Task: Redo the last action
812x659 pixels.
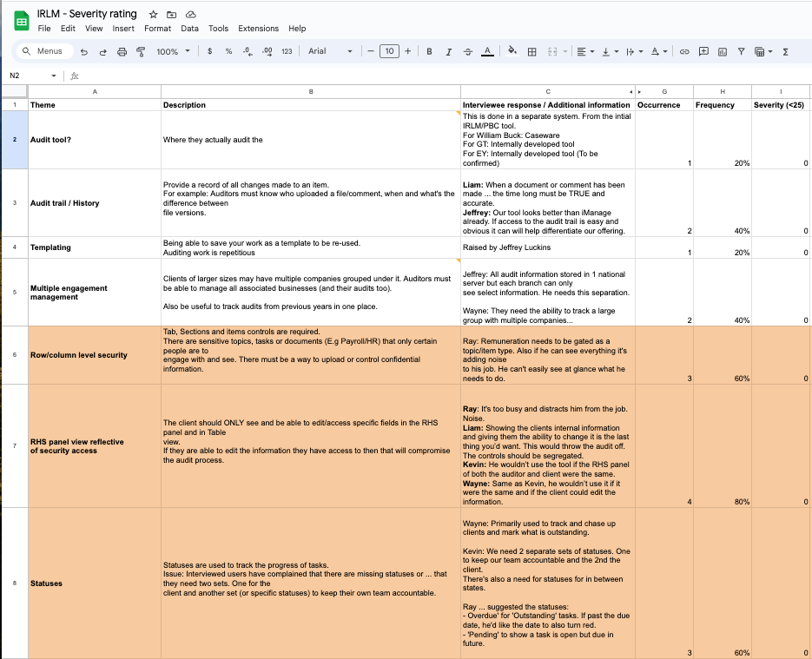Action: tap(102, 52)
